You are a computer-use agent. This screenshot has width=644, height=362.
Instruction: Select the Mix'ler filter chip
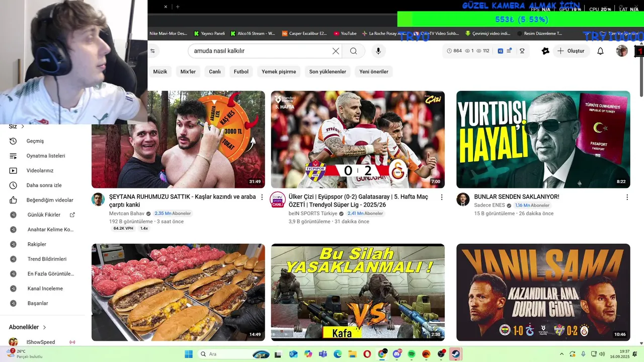pos(188,71)
